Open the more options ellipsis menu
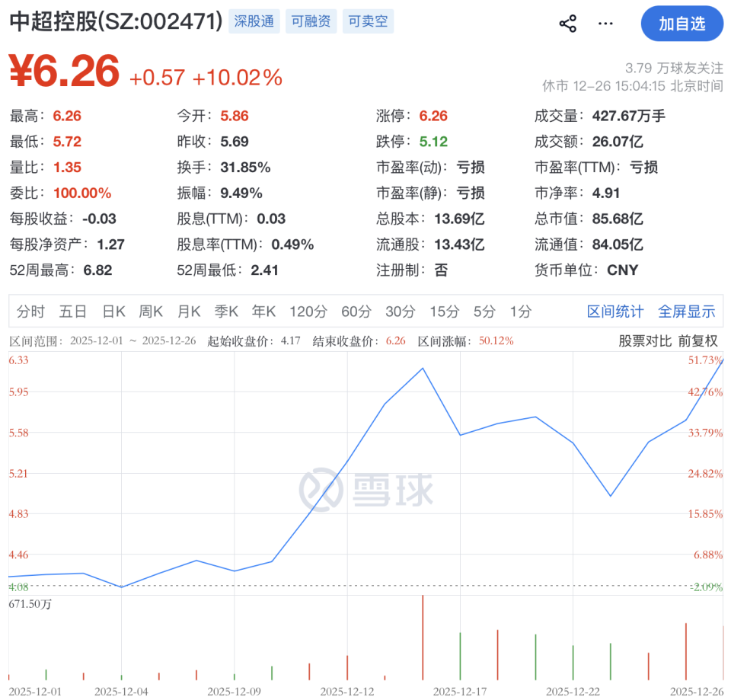This screenshot has width=731, height=700. click(x=605, y=24)
